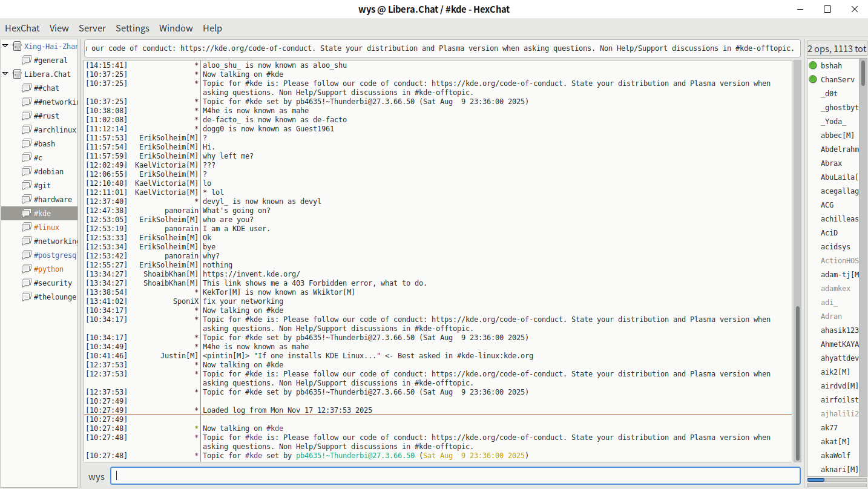The height and width of the screenshot is (489, 868).
Task: Click the green status icon for ChanServ
Action: coord(813,79)
